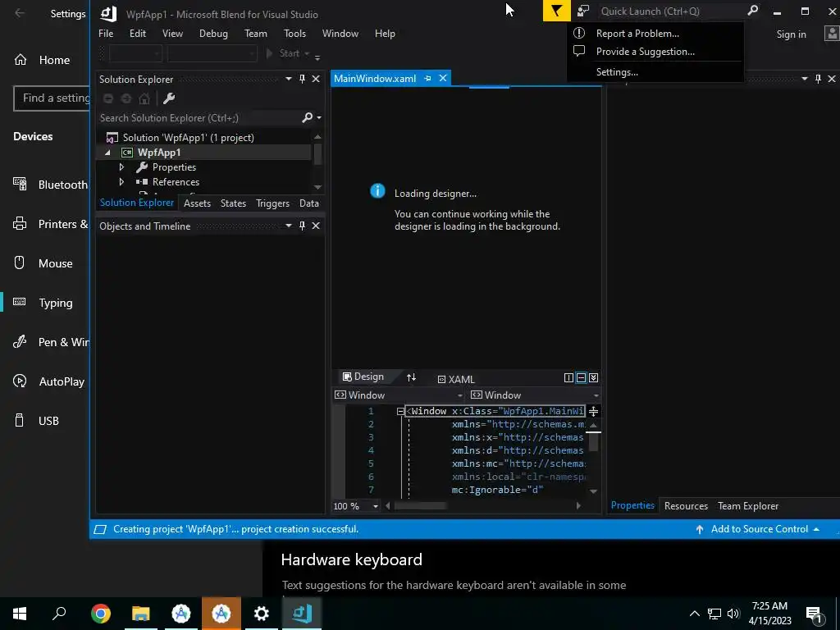
Task: Toggle pin on MainWindow.xaml tab
Action: (x=427, y=79)
